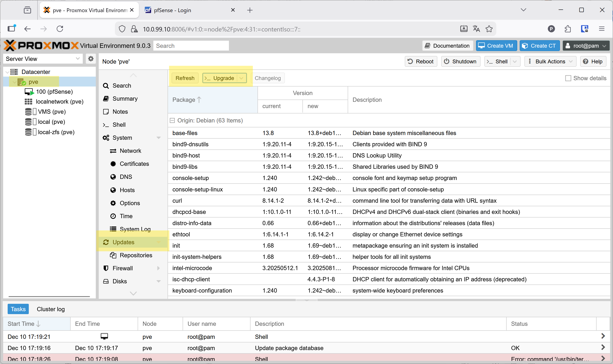613x364 pixels.
Task: Go back with the browser back arrow
Action: tap(27, 29)
